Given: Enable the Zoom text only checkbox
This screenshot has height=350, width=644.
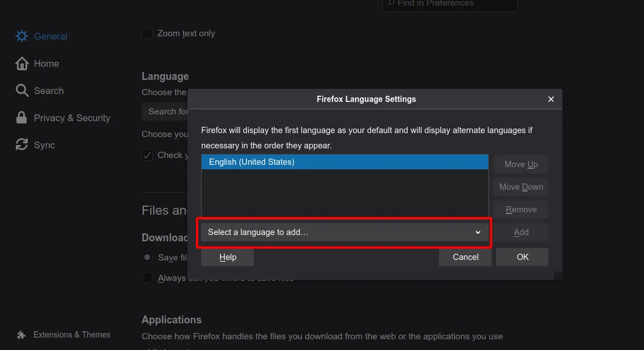Looking at the screenshot, I should click(x=147, y=33).
